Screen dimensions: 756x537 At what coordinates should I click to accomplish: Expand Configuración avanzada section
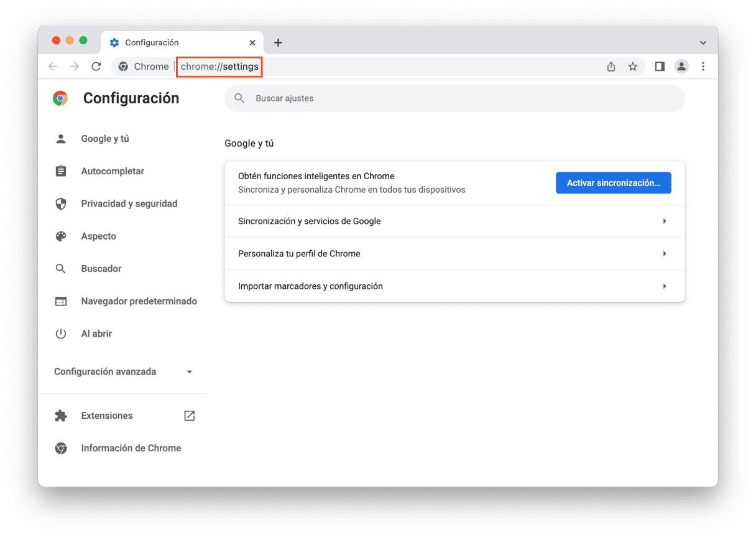pyautogui.click(x=124, y=371)
